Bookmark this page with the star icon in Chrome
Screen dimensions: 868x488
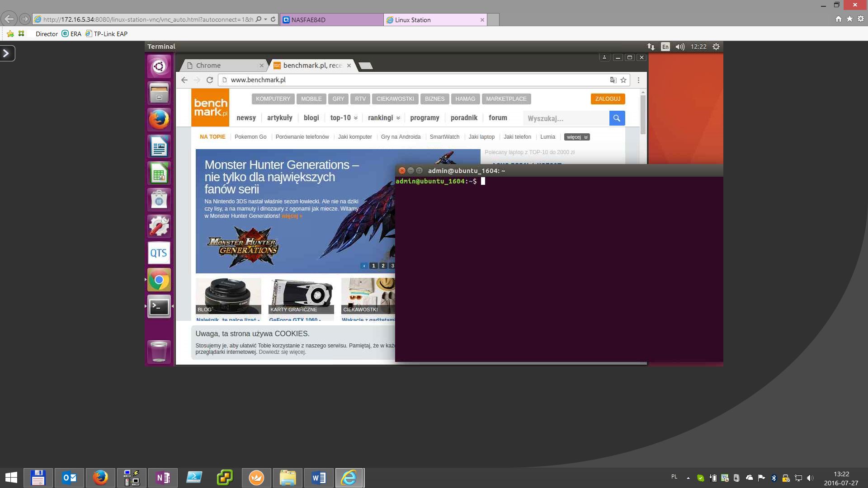(623, 80)
